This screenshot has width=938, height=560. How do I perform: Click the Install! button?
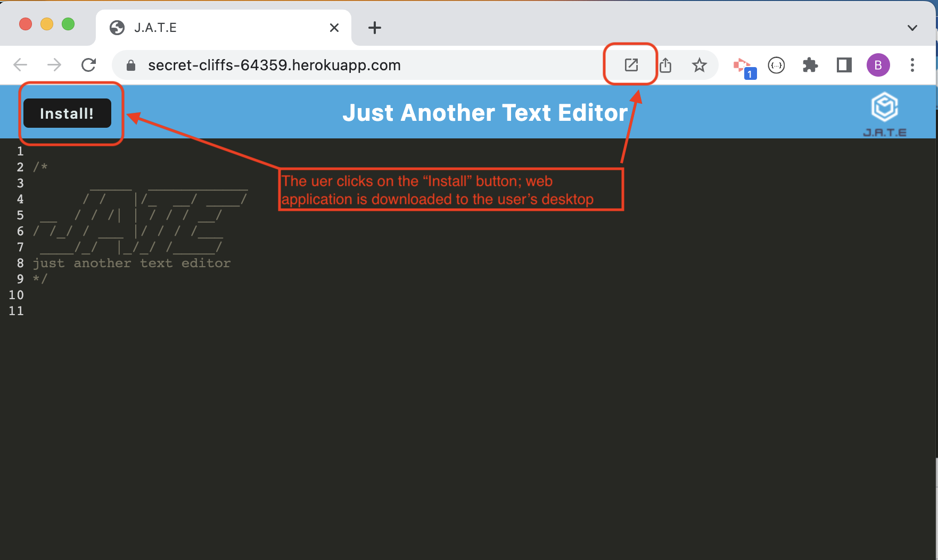tap(67, 113)
